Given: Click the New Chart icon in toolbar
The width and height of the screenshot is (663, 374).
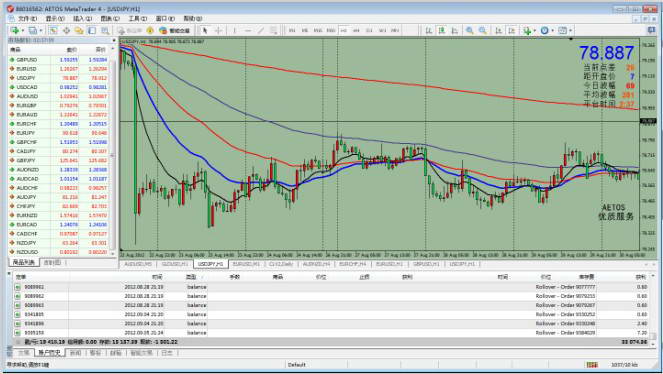Looking at the screenshot, I should pos(15,30).
